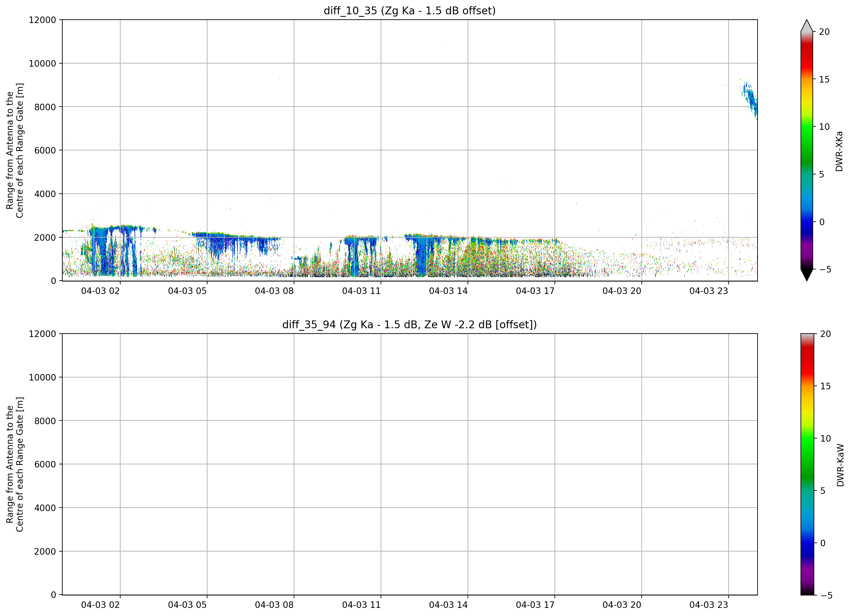Click the "04-03 11" tick under the bottom plot
Image resolution: width=851 pixels, height=616 pixels.
(x=361, y=605)
